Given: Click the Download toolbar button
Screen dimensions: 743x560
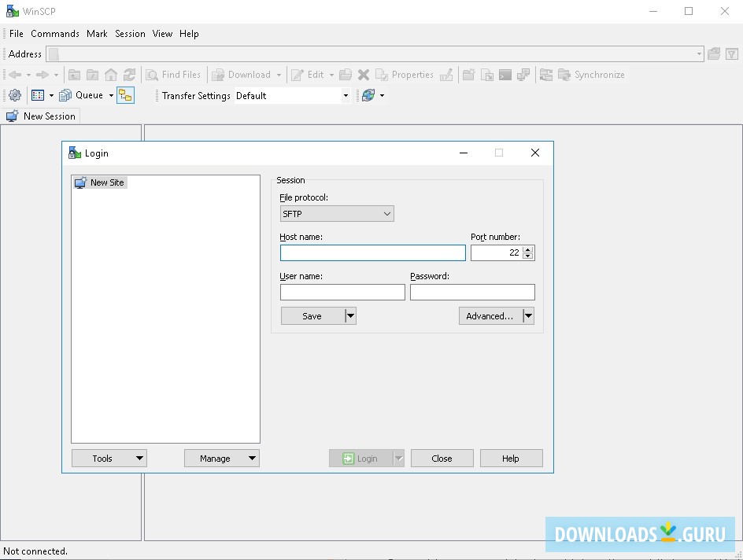Looking at the screenshot, I should 241,75.
